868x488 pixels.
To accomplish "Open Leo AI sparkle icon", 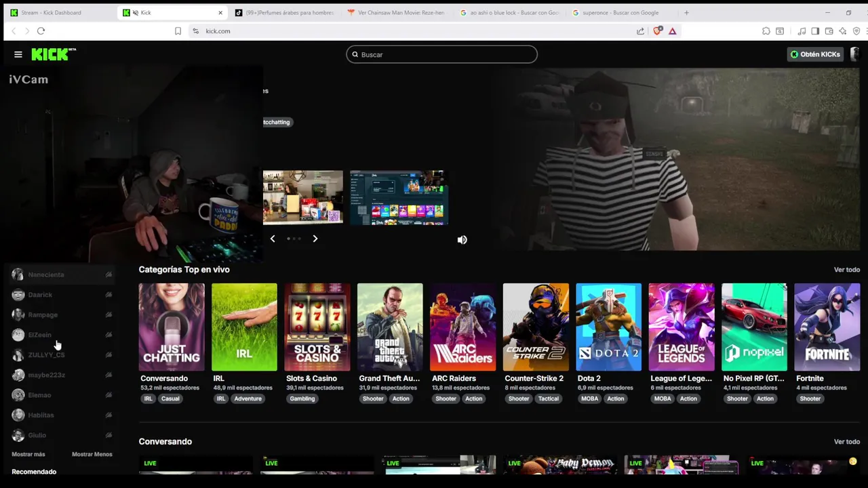I will [842, 31].
